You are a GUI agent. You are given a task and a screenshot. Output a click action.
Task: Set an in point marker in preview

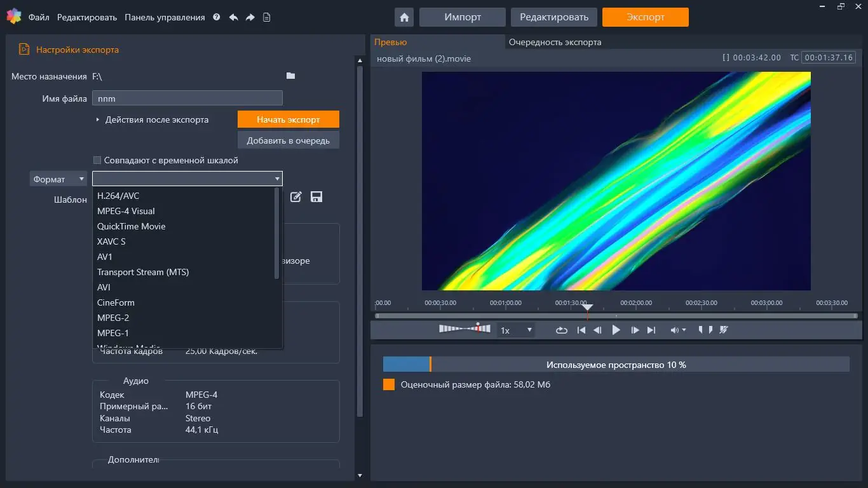702,329
